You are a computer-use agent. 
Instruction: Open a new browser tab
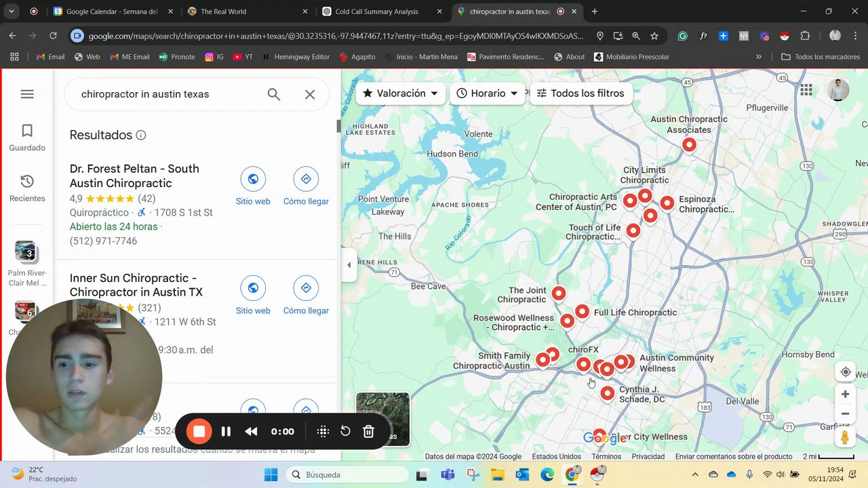pyautogui.click(x=595, y=12)
